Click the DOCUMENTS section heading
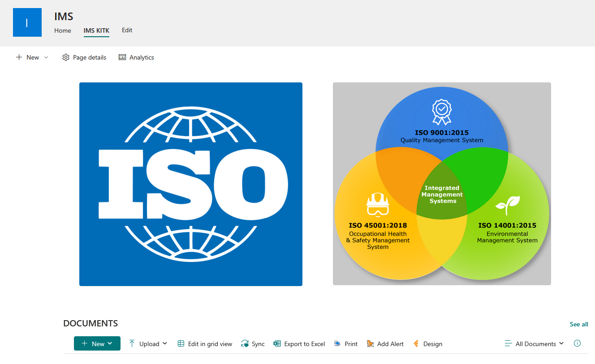This screenshot has width=595, height=364. 91,323
